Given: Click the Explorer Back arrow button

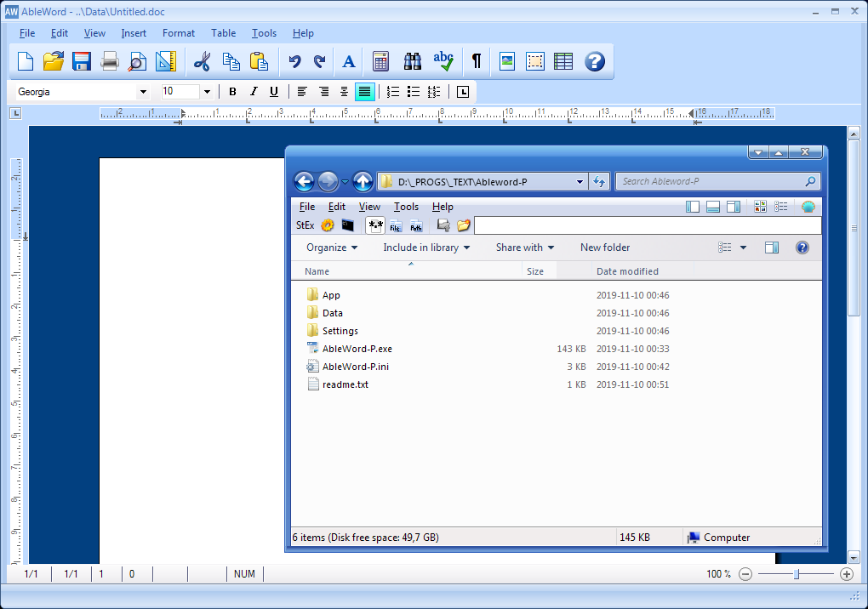Looking at the screenshot, I should click(304, 181).
